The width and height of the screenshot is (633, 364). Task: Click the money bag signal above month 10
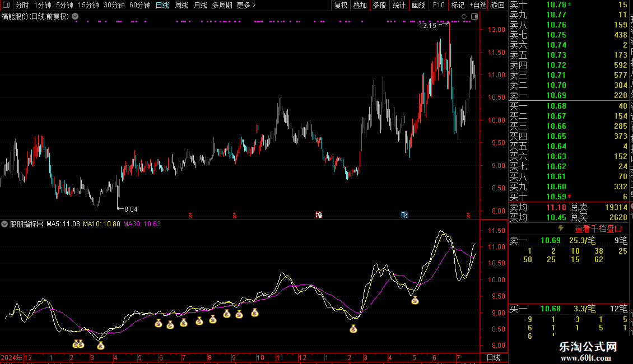[x=255, y=312]
